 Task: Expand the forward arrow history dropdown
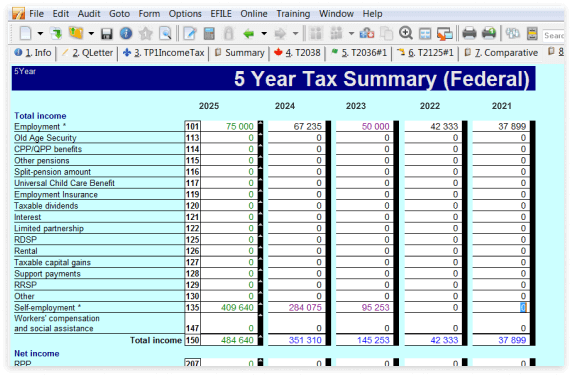click(295, 34)
